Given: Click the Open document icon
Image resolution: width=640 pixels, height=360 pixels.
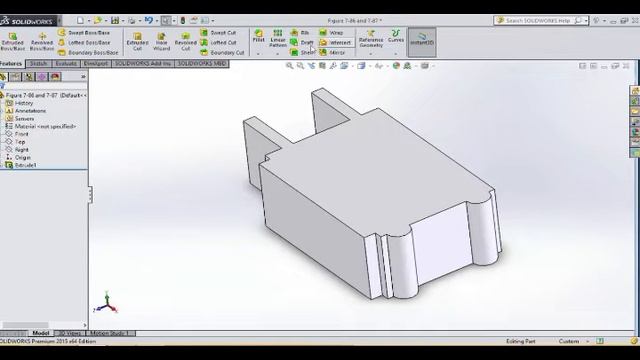Looking at the screenshot, I should [x=98, y=20].
